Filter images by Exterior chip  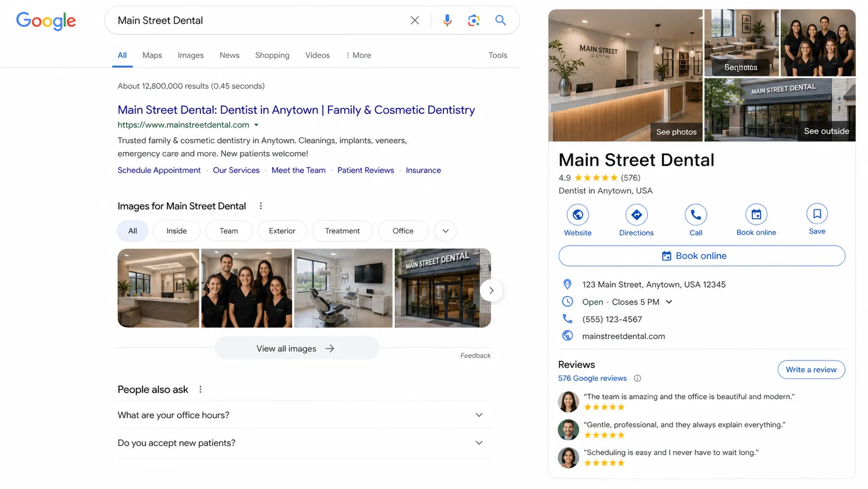282,231
